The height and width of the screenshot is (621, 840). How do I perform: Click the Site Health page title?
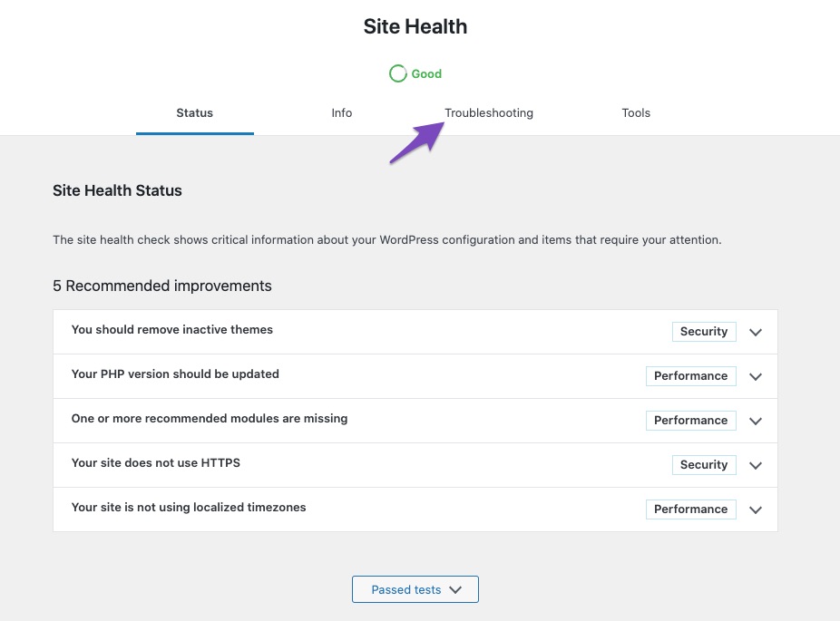point(415,27)
